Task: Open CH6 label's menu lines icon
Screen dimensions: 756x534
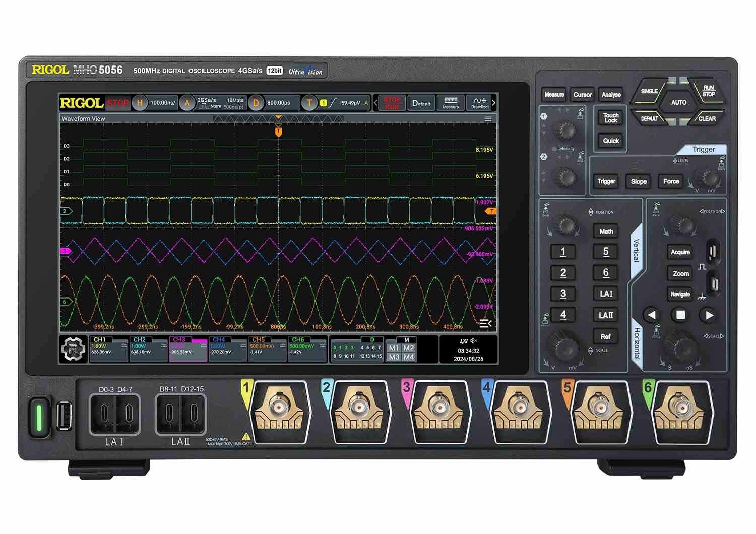Action: click(323, 346)
